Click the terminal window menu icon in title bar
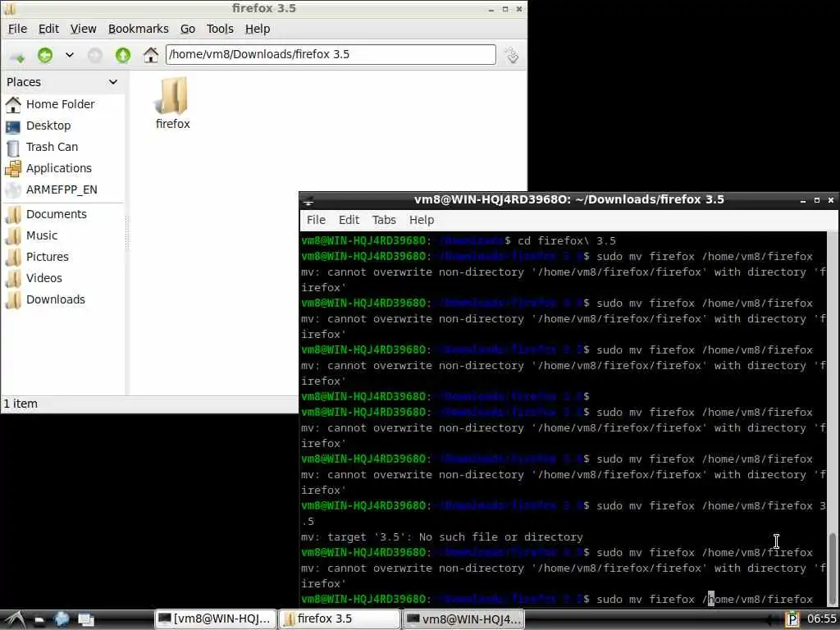 click(x=308, y=200)
